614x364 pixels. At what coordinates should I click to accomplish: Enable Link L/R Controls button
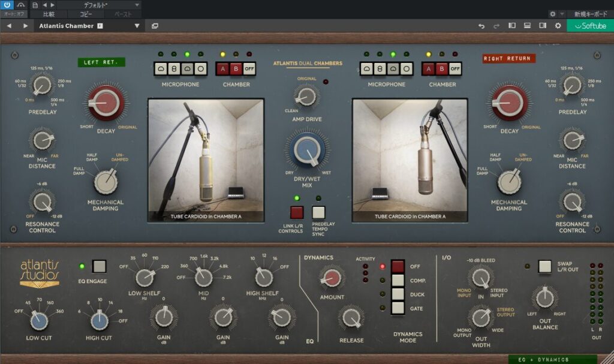coord(297,212)
